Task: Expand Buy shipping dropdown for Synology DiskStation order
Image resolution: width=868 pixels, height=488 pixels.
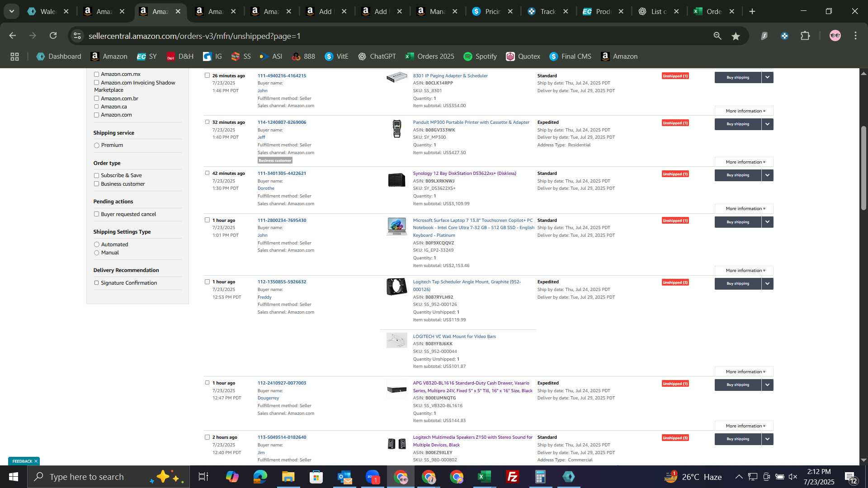Action: [767, 175]
